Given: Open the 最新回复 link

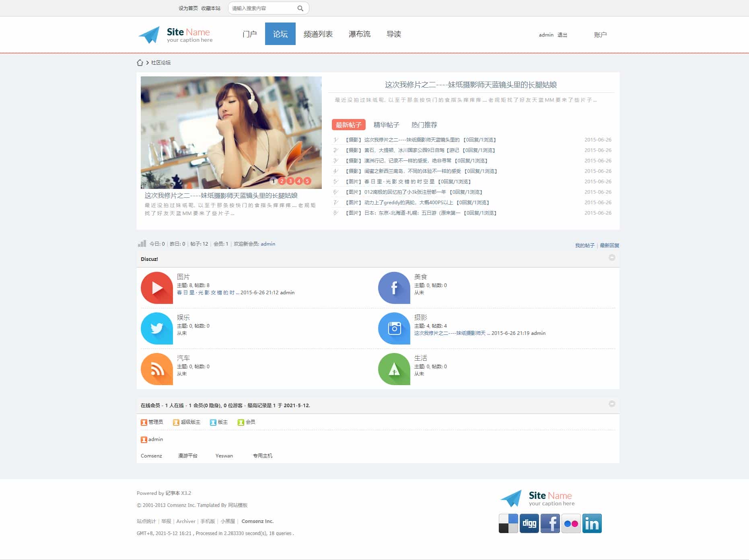Looking at the screenshot, I should 610,246.
